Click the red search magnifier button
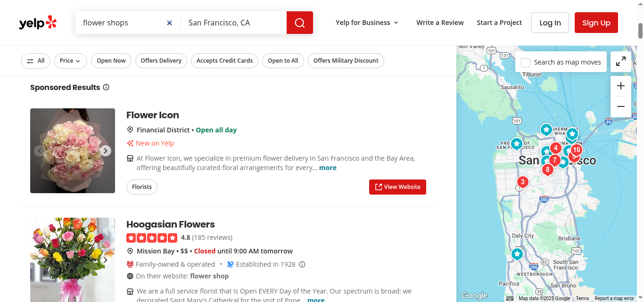The image size is (644, 302). [x=300, y=23]
